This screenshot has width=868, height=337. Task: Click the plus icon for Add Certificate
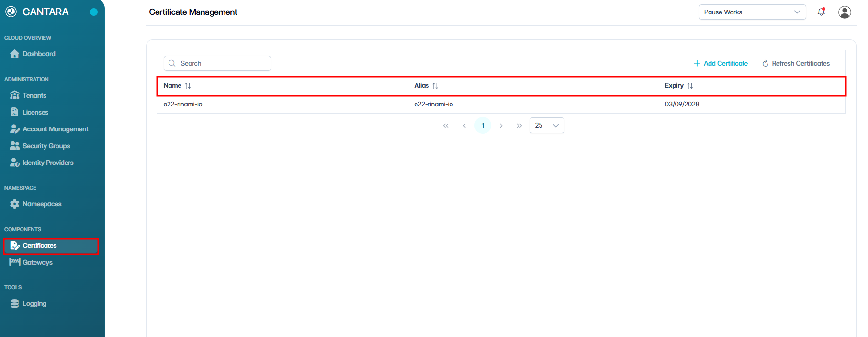pyautogui.click(x=697, y=63)
